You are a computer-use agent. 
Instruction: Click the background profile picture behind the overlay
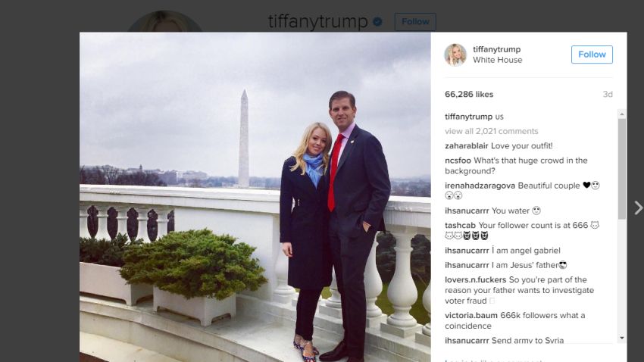(164, 21)
